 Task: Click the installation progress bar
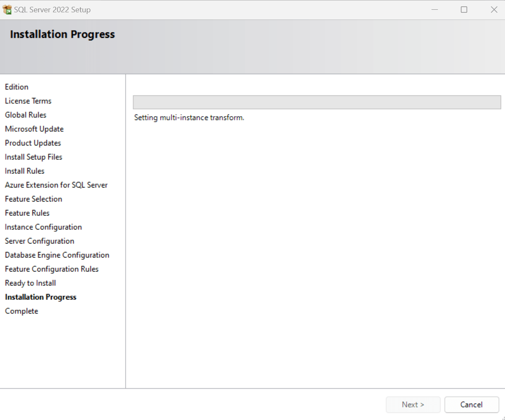(317, 102)
